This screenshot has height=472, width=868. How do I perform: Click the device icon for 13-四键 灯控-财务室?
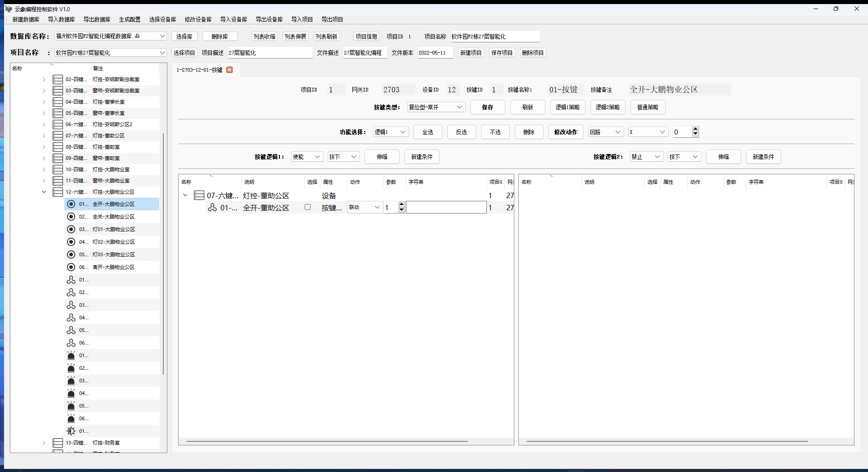(x=58, y=443)
